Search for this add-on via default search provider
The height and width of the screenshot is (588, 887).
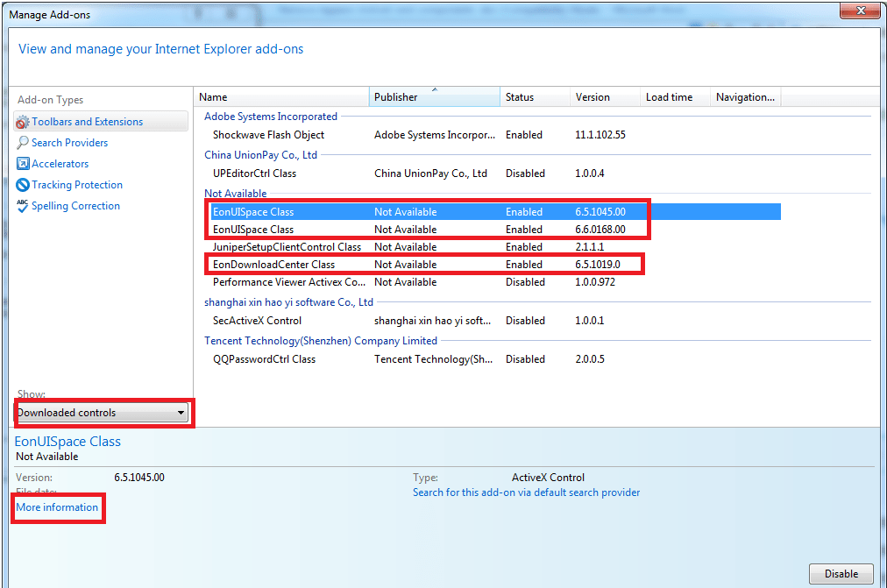526,492
